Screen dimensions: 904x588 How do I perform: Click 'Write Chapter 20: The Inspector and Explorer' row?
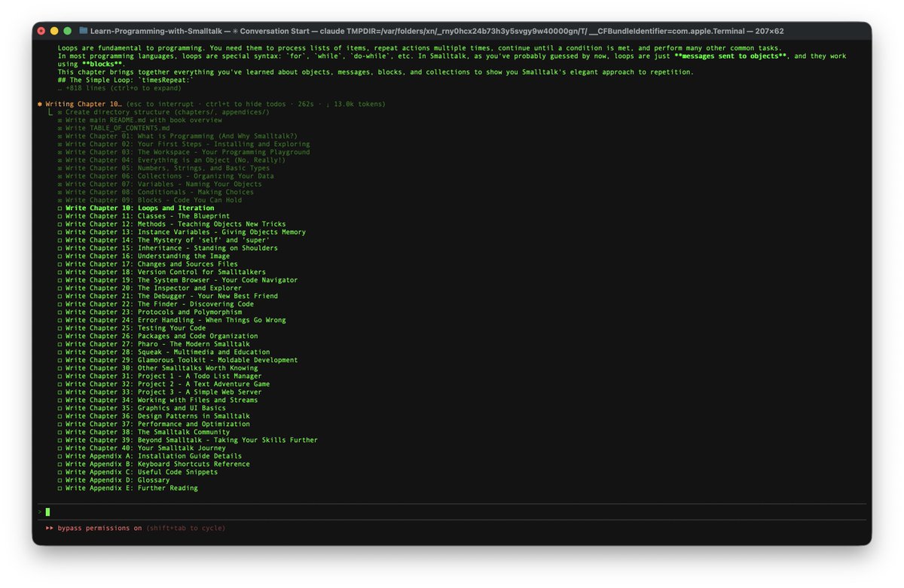149,288
